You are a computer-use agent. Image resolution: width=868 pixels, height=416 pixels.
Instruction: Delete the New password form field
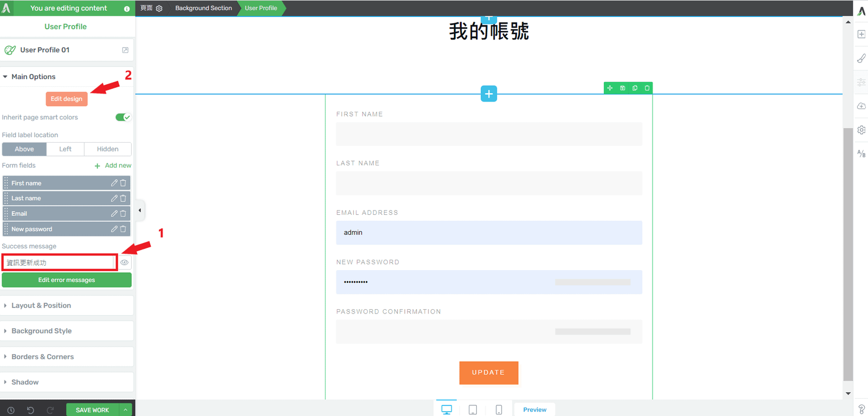[123, 229]
